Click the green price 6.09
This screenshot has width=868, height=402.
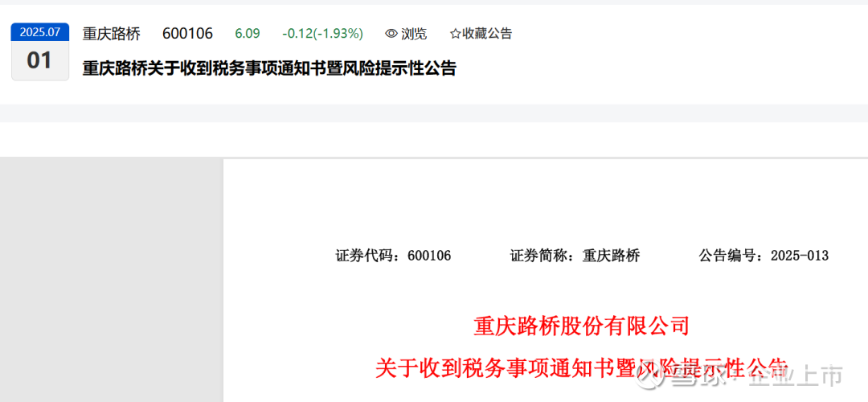pyautogui.click(x=248, y=34)
